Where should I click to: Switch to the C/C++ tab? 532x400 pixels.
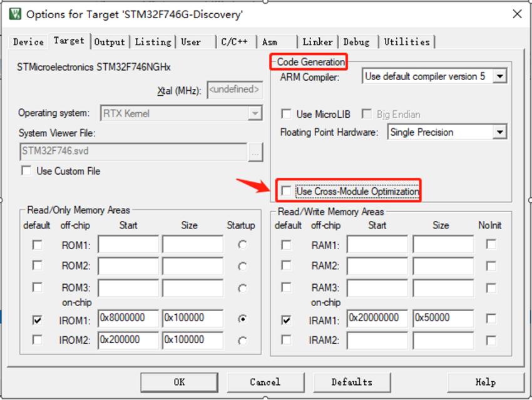click(x=234, y=42)
